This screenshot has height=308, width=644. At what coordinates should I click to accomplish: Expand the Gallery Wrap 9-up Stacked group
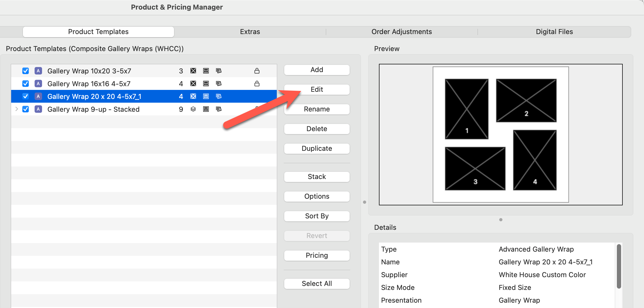point(16,109)
